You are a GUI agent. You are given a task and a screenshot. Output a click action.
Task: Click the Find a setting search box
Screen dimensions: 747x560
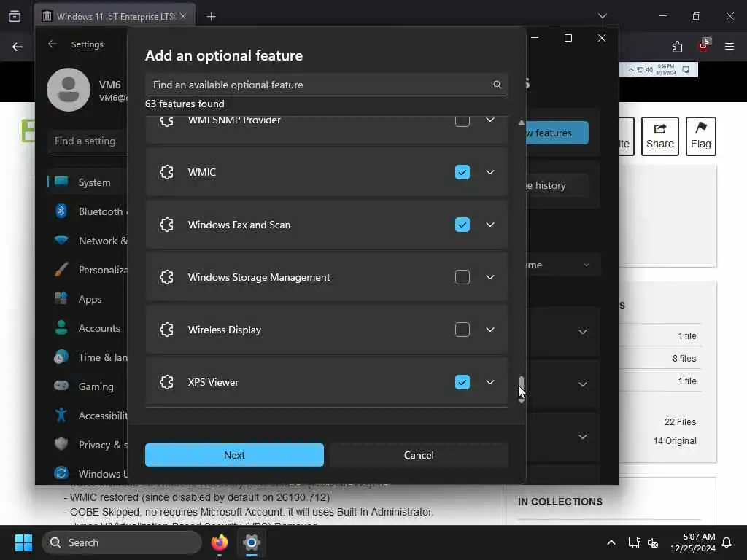[88, 141]
